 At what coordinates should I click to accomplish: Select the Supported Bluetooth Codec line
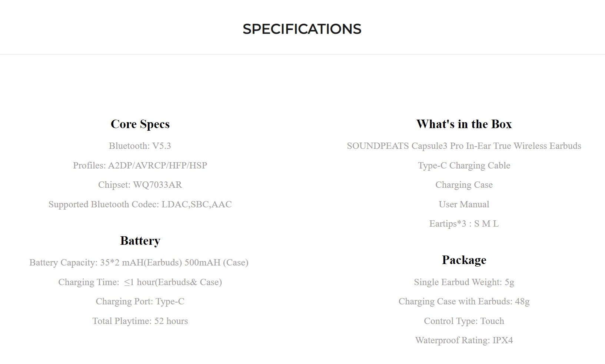(x=140, y=204)
